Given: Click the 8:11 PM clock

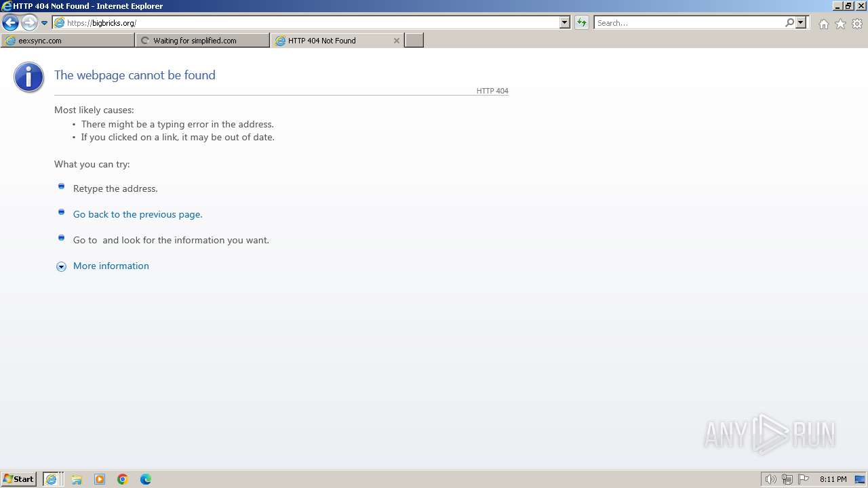Looking at the screenshot, I should 833,479.
